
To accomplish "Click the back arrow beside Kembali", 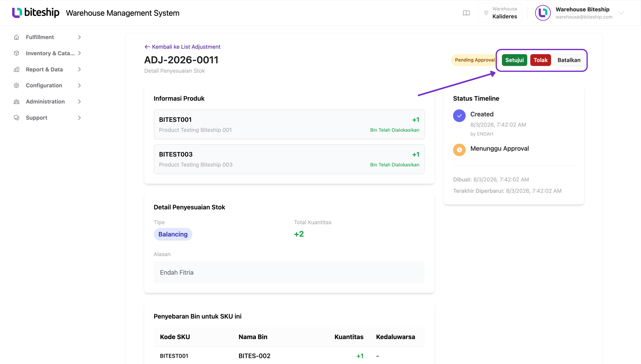I will click(147, 47).
